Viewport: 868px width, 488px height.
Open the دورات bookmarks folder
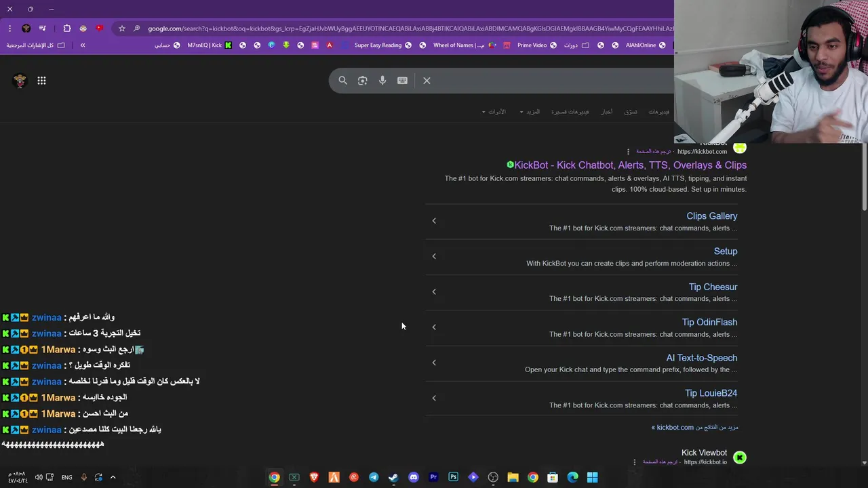(x=576, y=45)
